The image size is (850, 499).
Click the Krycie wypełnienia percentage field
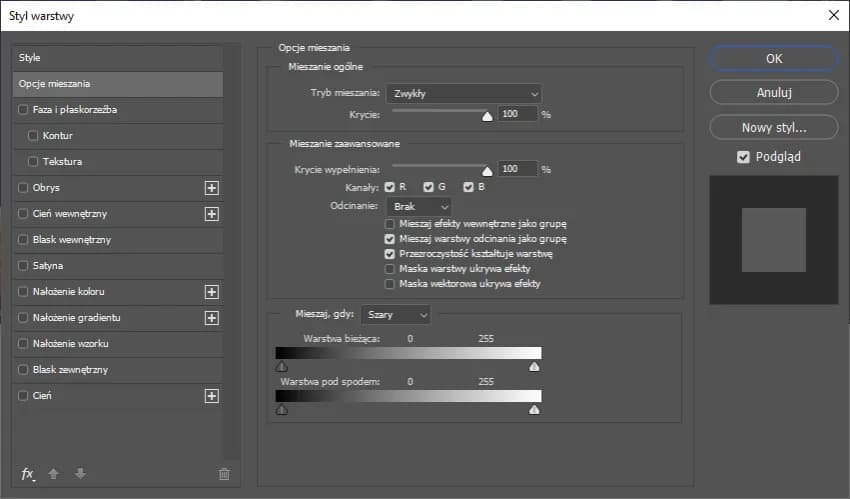tap(517, 169)
